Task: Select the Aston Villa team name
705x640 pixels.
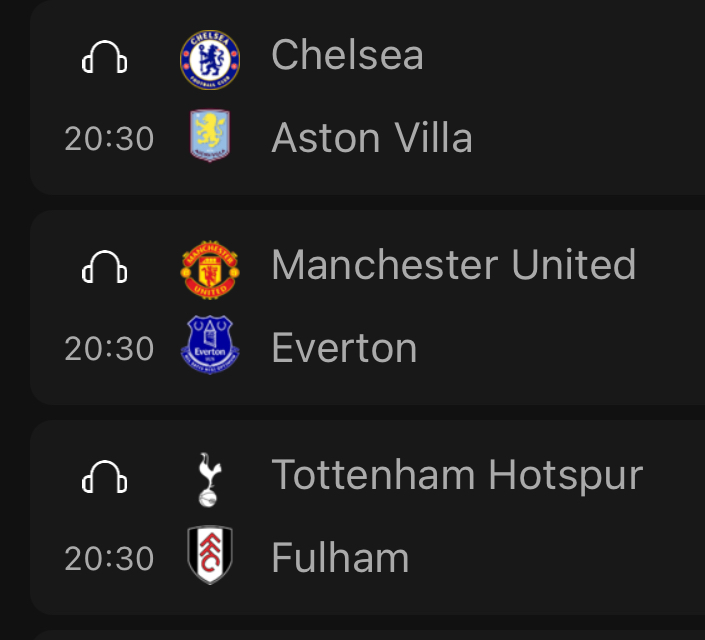Action: point(372,138)
